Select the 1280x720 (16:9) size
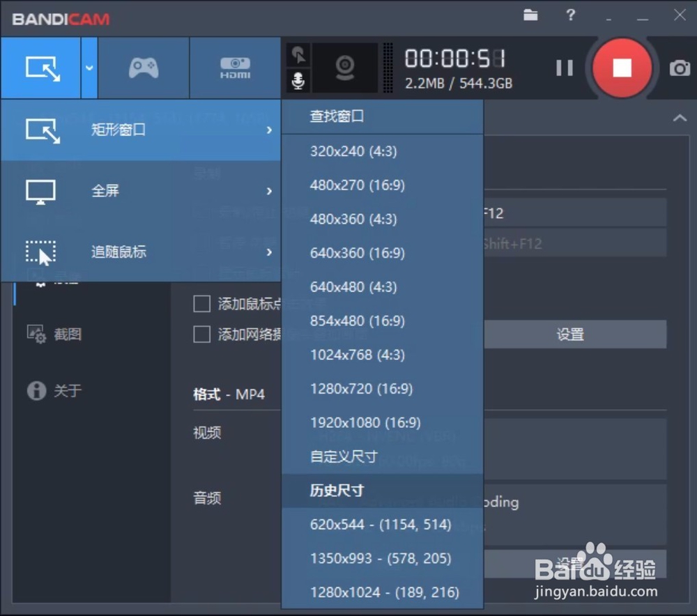Viewport: 697px width, 616px height. point(382,388)
